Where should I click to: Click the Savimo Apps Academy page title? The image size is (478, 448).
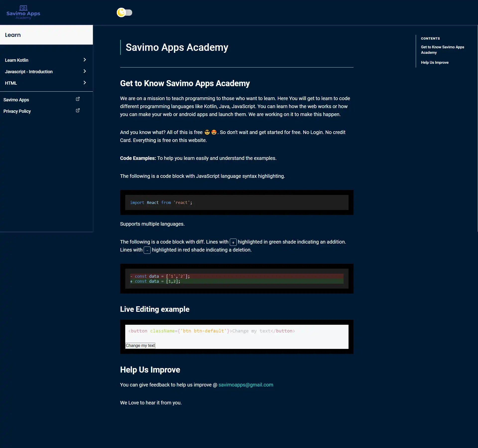click(177, 47)
